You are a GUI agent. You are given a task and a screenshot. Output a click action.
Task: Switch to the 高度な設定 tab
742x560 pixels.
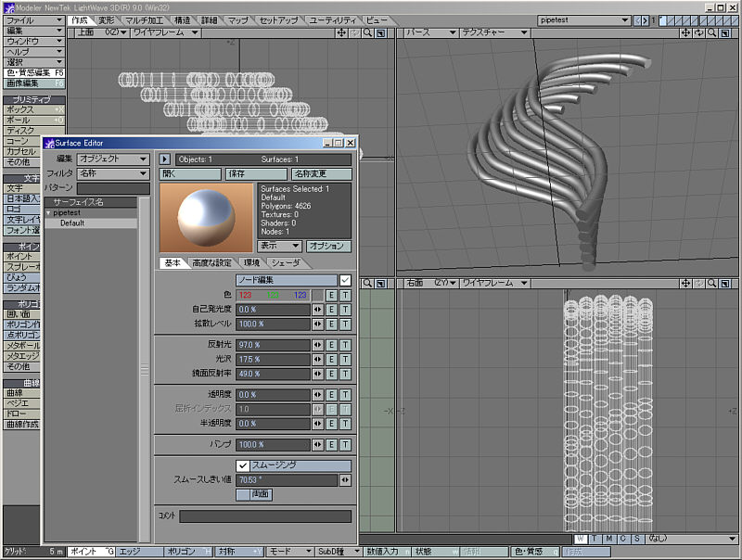[212, 263]
